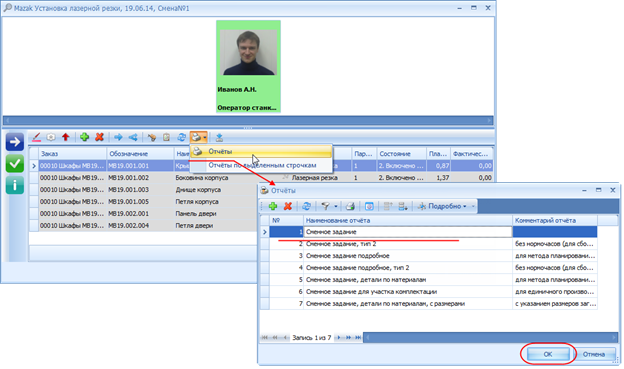Screen dimensions: 624x369
Task: Choose 'Отчёты по выделенным строкам' menu item
Action: [261, 165]
